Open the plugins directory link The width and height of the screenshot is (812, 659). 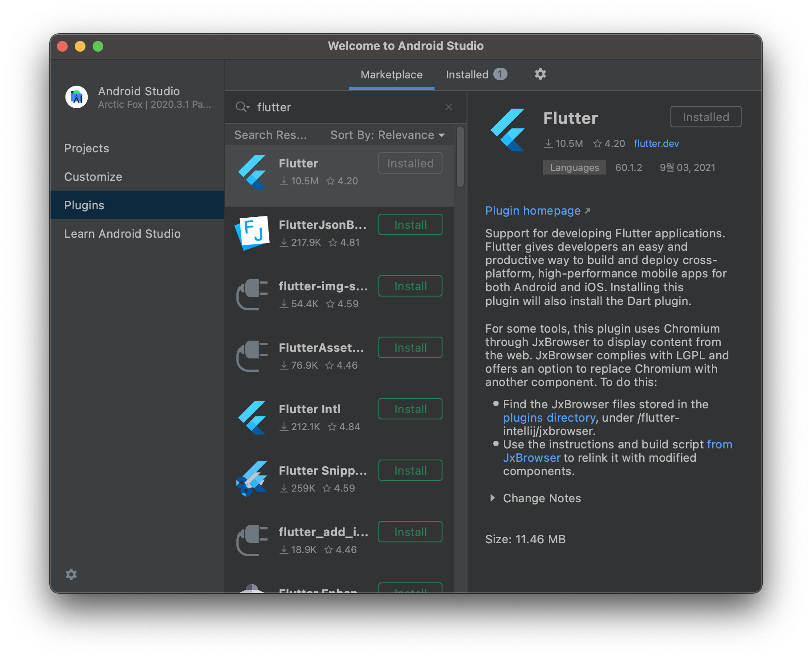[549, 418]
